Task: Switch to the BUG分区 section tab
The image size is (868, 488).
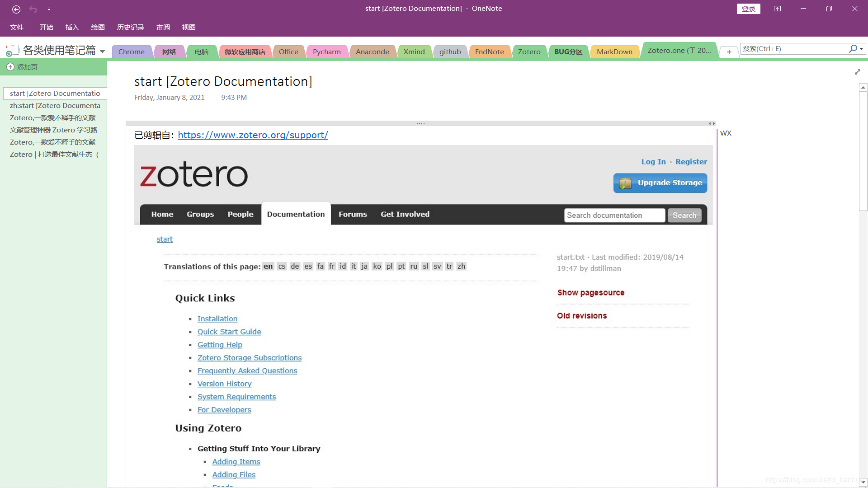Action: click(568, 52)
